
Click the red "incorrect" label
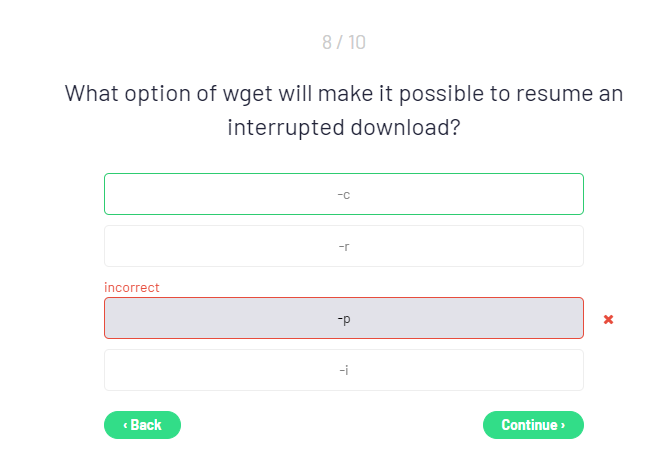(132, 287)
